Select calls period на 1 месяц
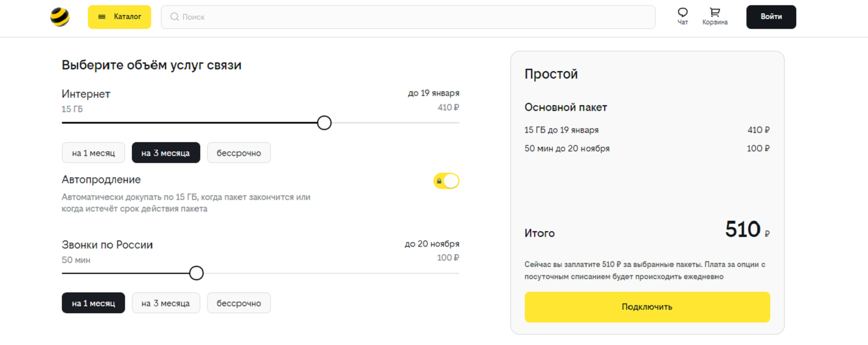The image size is (868, 345). tap(93, 303)
